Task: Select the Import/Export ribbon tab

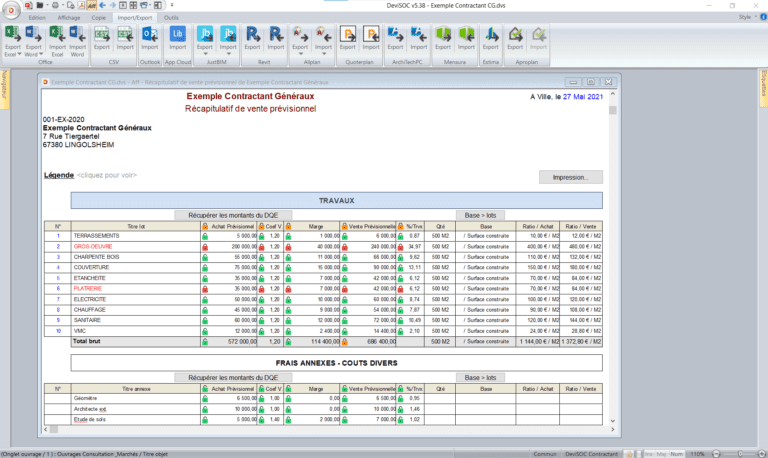Action: click(x=135, y=18)
